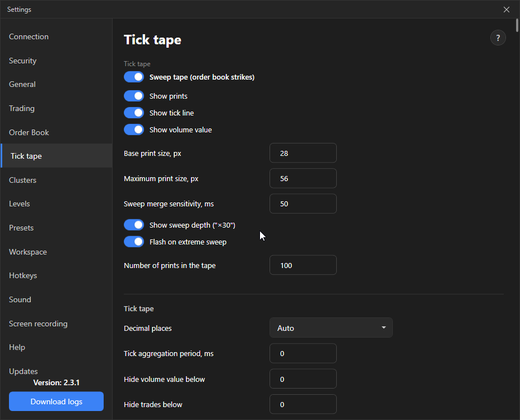Switch to Order Book settings
This screenshot has width=520, height=420.
(57, 132)
